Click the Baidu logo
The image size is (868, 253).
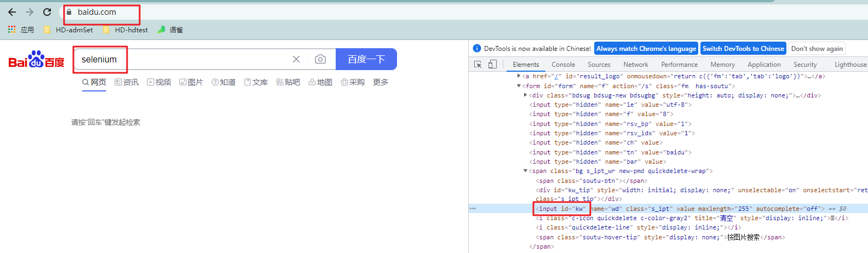tap(36, 59)
